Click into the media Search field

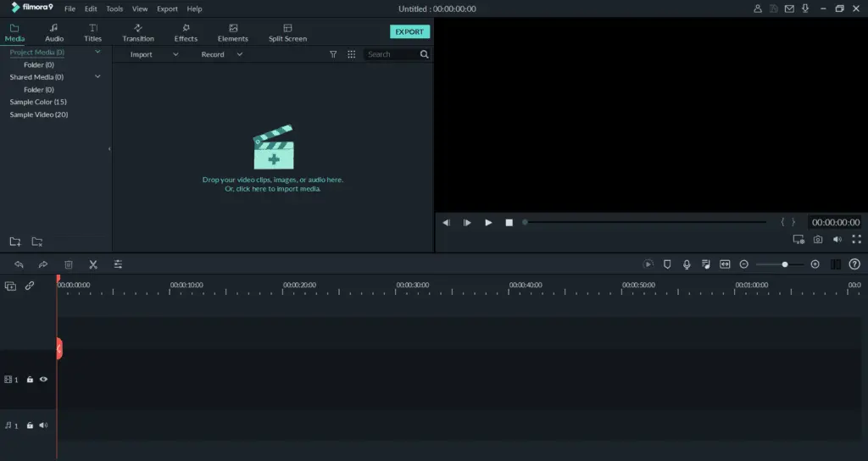[392, 54]
